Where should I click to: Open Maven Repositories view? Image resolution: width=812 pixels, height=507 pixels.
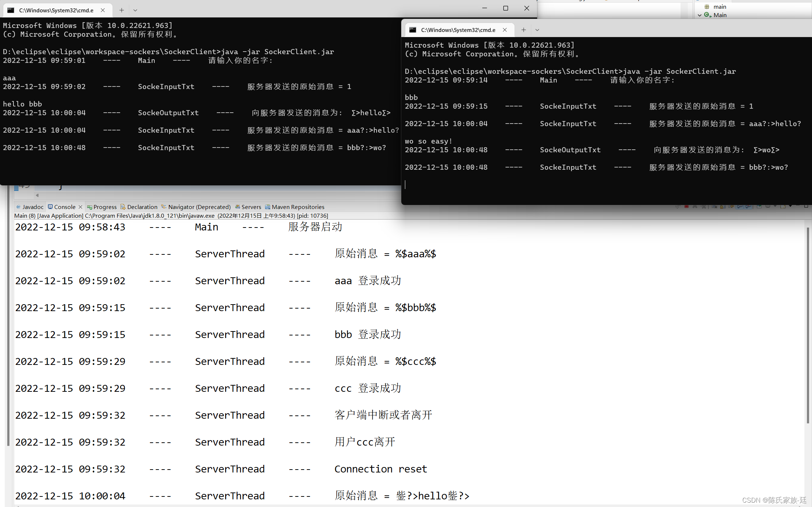click(297, 207)
